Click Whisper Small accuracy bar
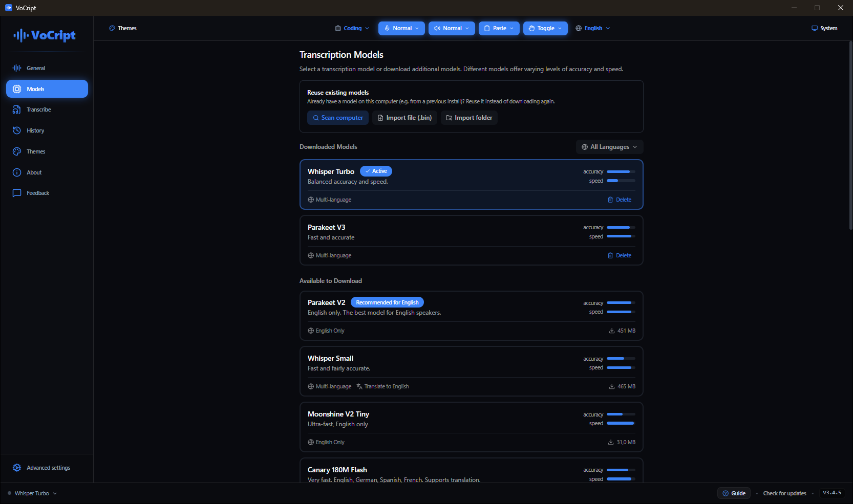The height and width of the screenshot is (504, 853). (621, 359)
